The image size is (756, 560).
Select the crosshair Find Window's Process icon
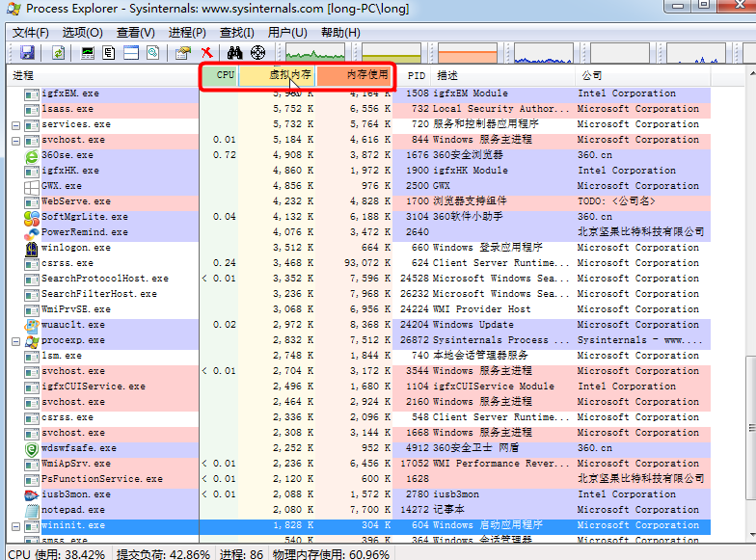click(x=258, y=52)
